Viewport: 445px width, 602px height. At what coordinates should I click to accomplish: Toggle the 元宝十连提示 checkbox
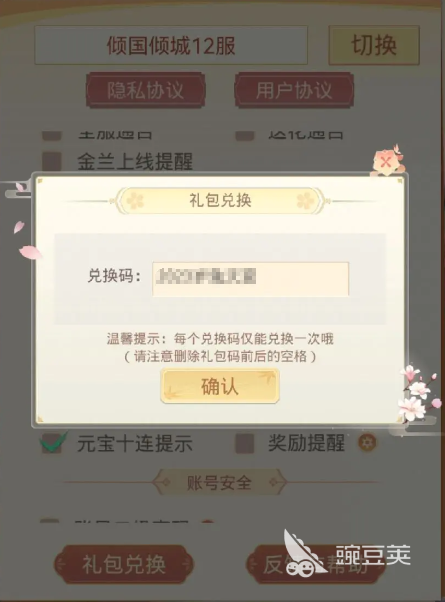pyautogui.click(x=52, y=443)
